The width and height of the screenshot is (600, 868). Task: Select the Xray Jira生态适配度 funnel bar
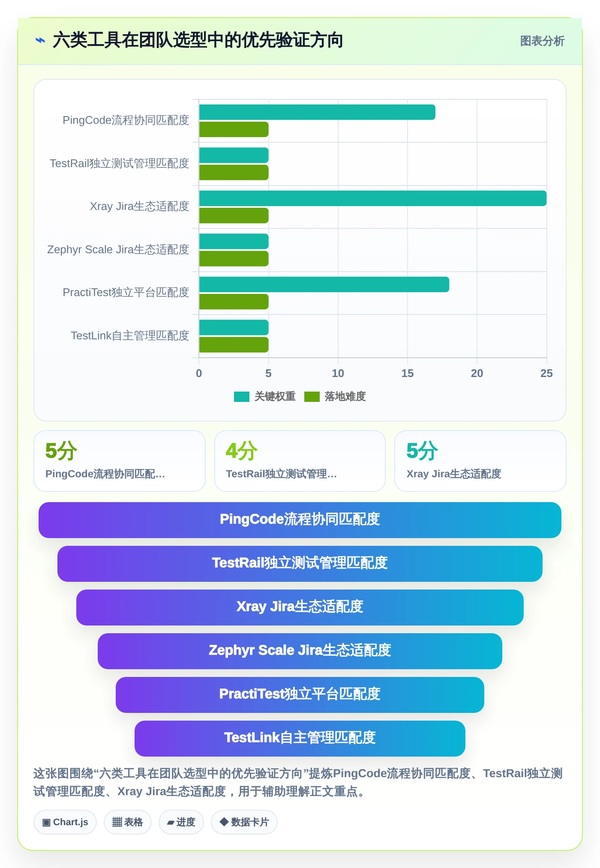300,608
